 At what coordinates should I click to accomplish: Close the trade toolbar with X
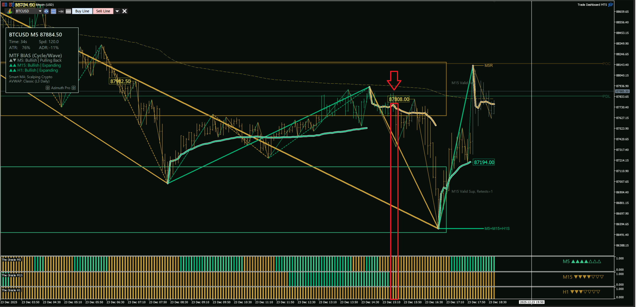(x=125, y=11)
